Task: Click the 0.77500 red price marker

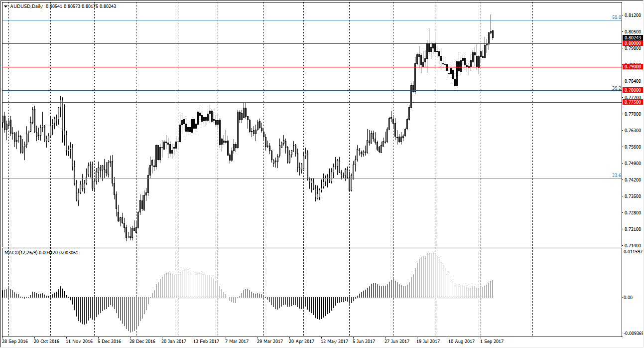Action: tap(633, 101)
